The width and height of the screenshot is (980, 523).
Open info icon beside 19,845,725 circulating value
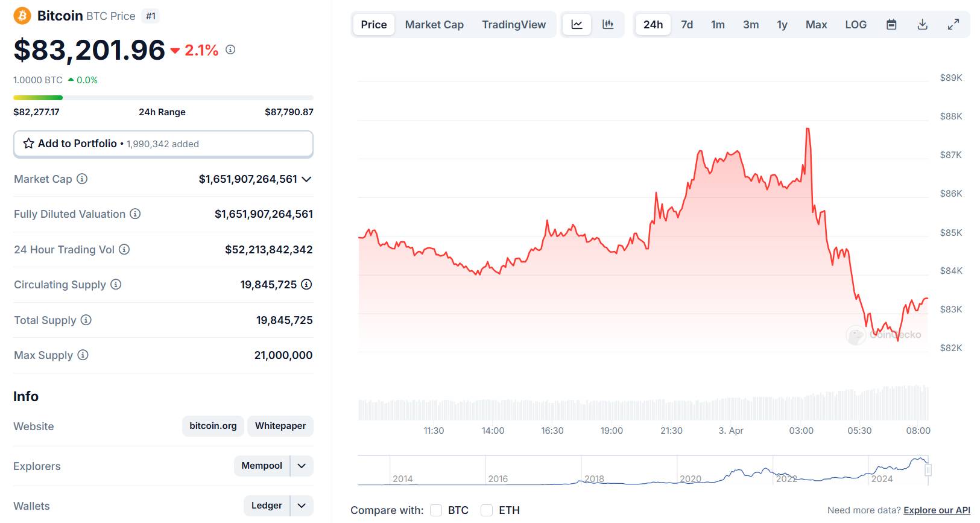[x=306, y=284]
